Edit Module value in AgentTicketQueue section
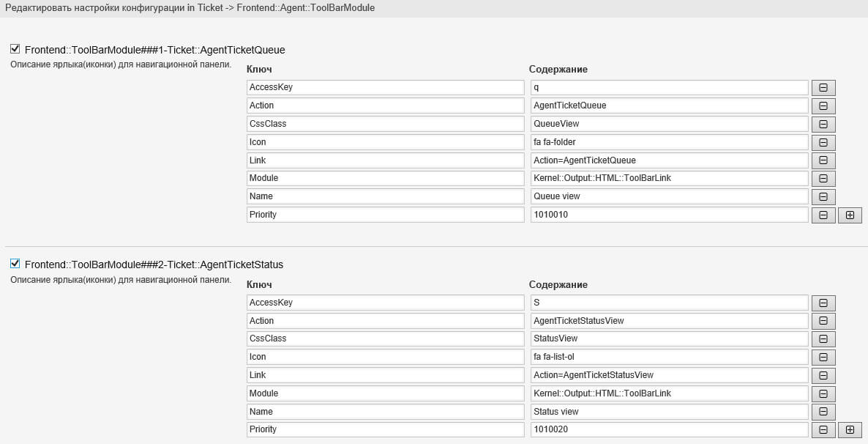868x444 pixels. click(x=669, y=178)
